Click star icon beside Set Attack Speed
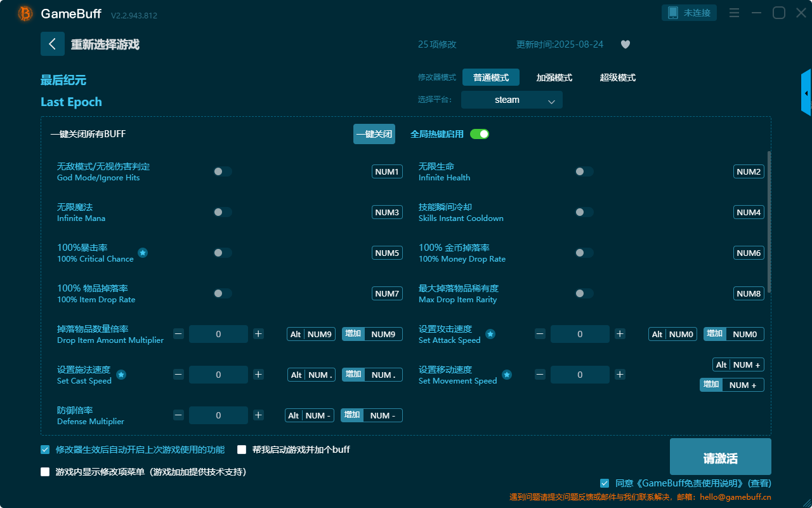Screen dimensions: 812x508 click(x=490, y=334)
